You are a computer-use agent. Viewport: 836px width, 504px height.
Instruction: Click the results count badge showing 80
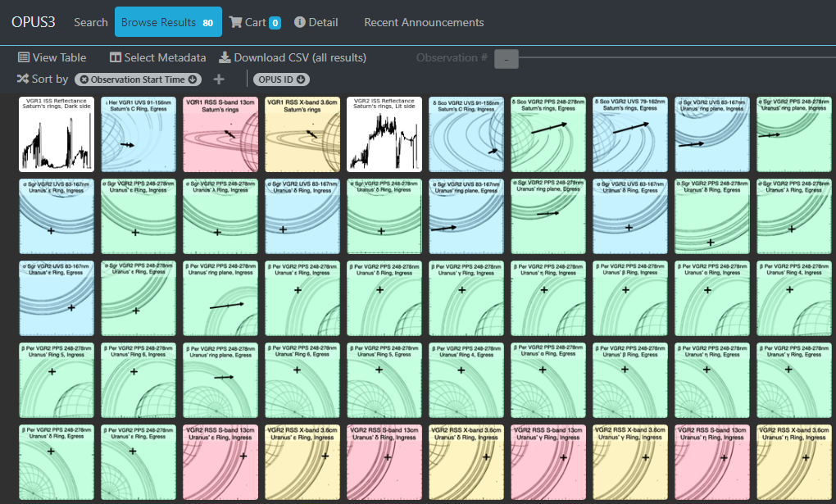pyautogui.click(x=208, y=23)
